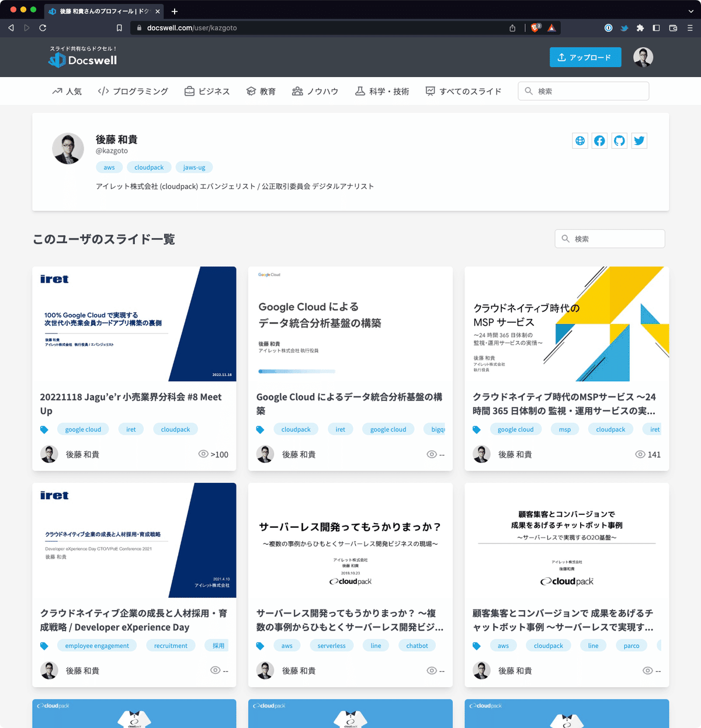This screenshot has width=701, height=728.
Task: Click the address bar URL docswell.com/user/kazgoto
Action: coord(192,27)
